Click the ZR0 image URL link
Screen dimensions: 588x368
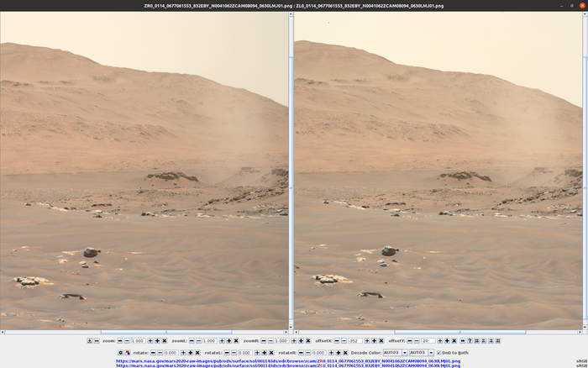click(287, 360)
